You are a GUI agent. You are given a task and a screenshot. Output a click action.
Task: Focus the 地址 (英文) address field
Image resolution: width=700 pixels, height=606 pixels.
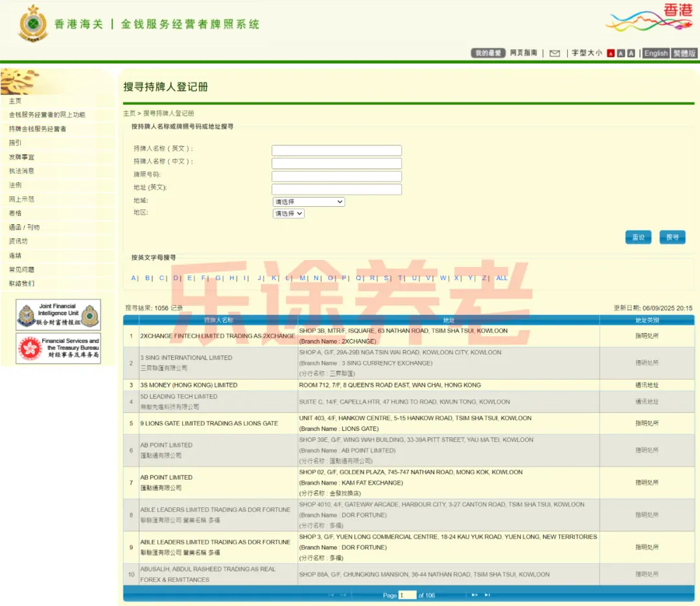pyautogui.click(x=336, y=189)
